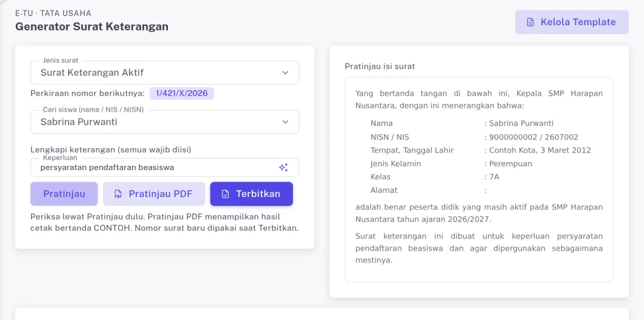Open the Cari siswa dropdown
Screen dimensions: 644x320
click(165, 122)
